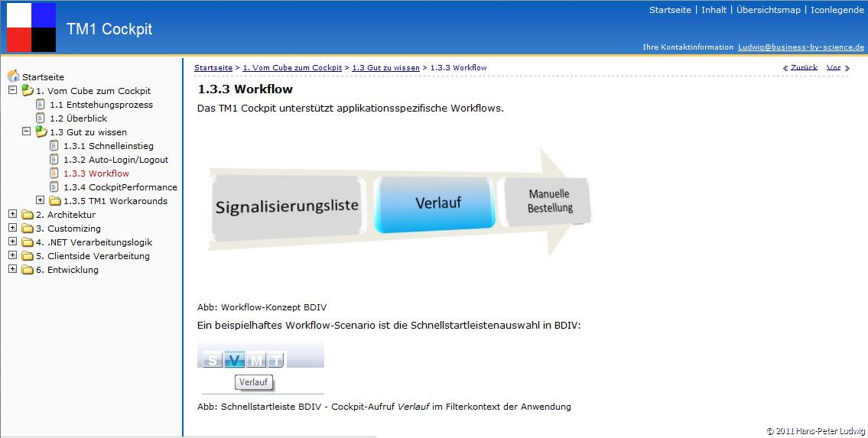The image size is (868, 438).
Task: Click 1.3 Gut zu wissen breadcrumb
Action: coord(386,67)
